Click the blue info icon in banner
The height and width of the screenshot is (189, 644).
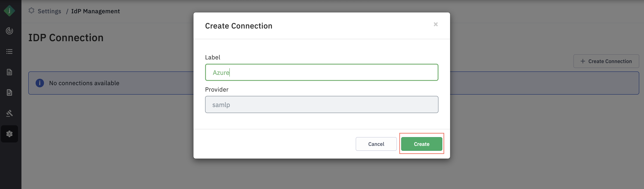coord(40,83)
